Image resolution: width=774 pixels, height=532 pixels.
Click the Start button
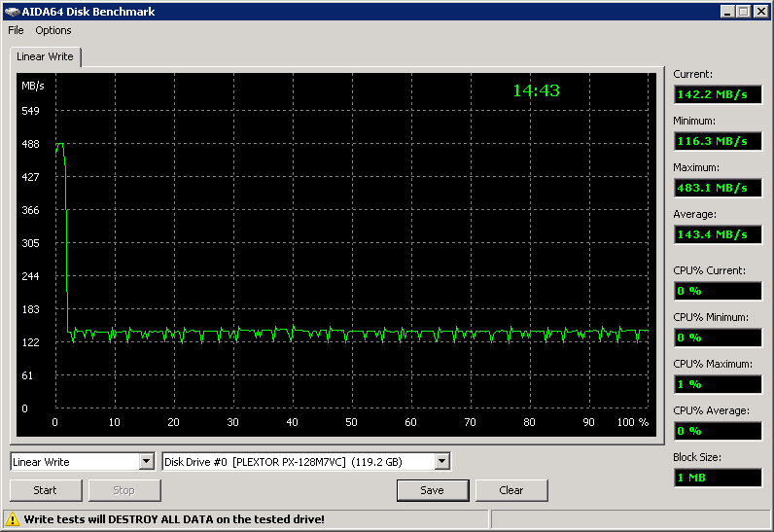pyautogui.click(x=46, y=490)
